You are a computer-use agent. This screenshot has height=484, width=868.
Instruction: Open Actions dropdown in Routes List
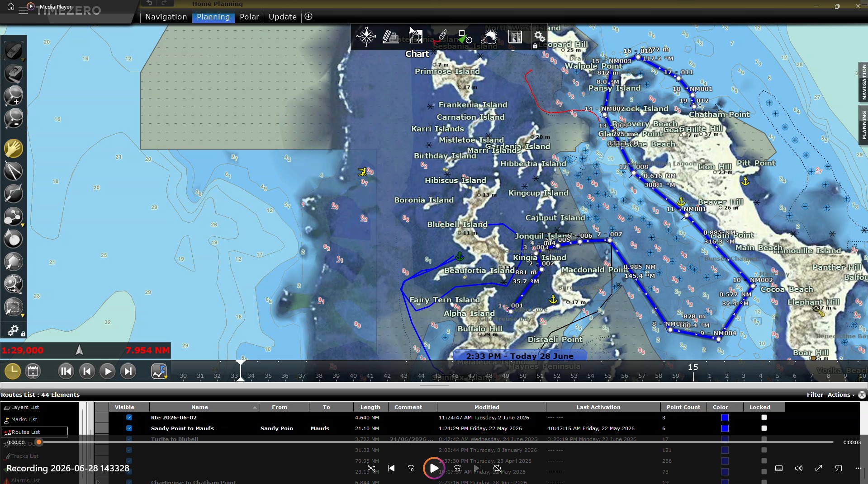pos(841,395)
